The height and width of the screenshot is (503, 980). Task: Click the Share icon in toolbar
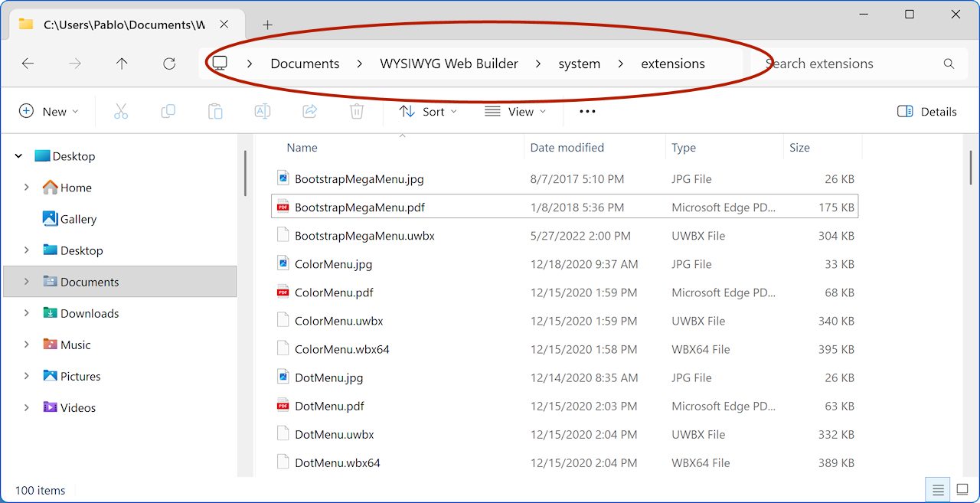point(310,112)
